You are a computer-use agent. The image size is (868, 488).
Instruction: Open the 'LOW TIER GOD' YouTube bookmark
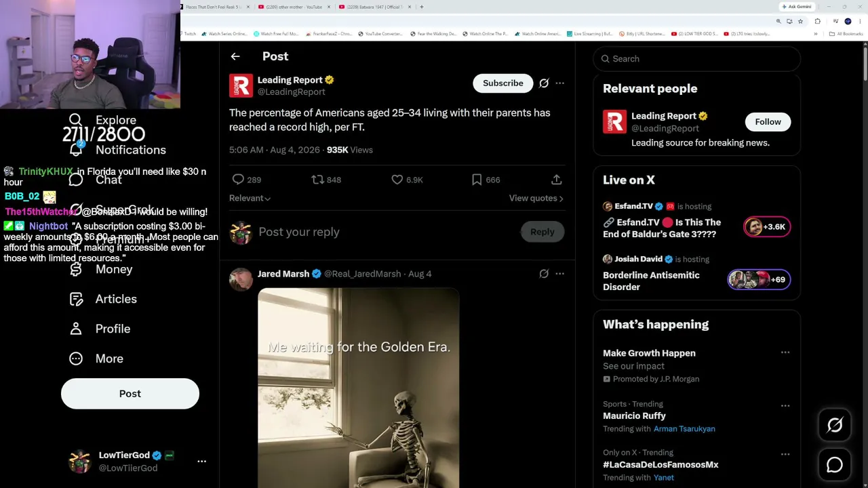click(694, 33)
